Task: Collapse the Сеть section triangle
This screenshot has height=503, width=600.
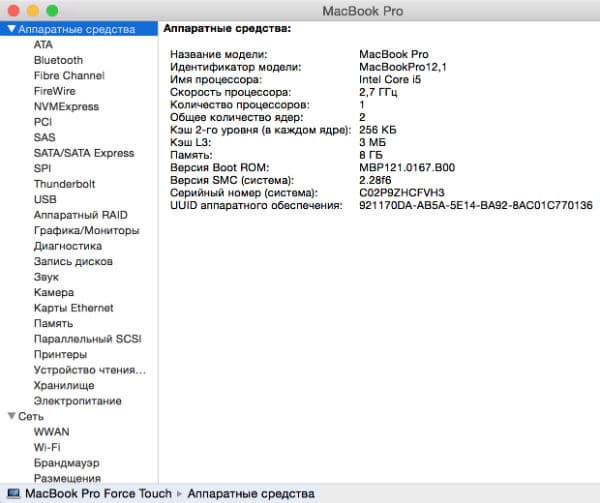Action: [11, 416]
